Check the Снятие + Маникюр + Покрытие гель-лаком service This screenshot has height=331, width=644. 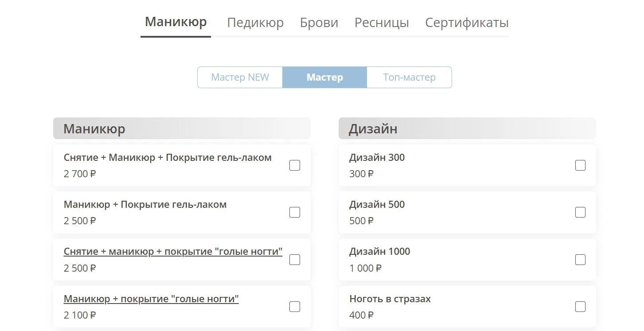(x=294, y=165)
